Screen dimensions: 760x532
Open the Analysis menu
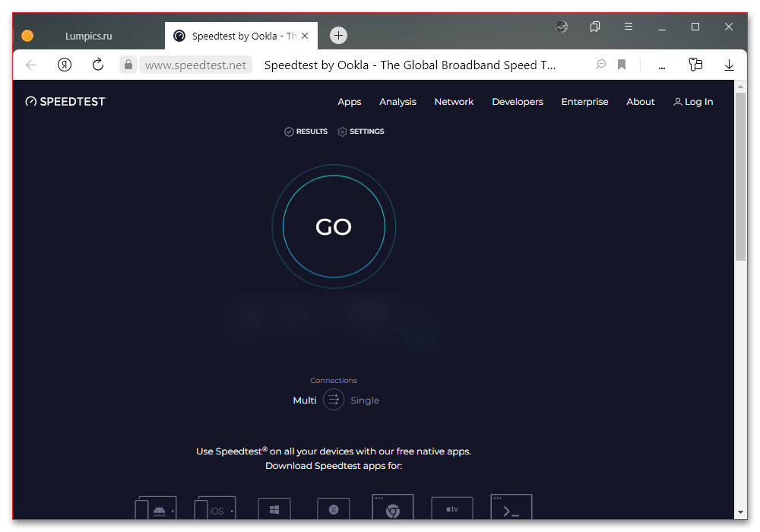(397, 102)
